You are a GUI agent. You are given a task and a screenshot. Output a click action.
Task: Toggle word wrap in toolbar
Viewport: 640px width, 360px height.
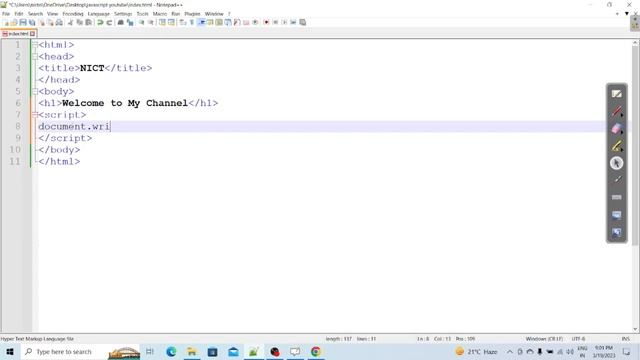click(x=182, y=22)
